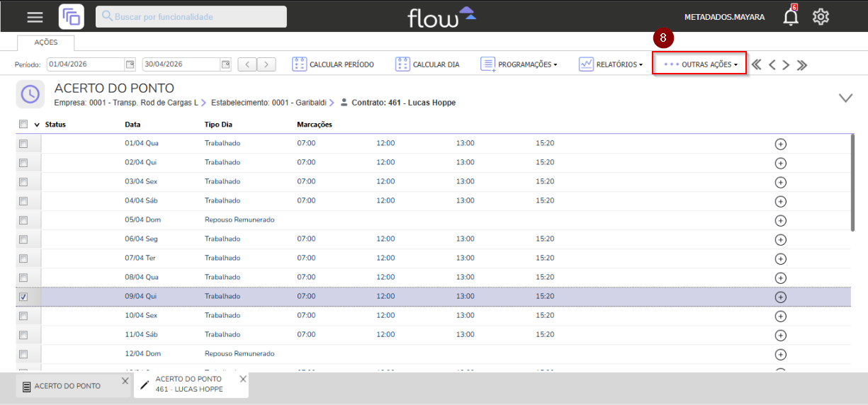Open the Outras Ações dropdown
The height and width of the screenshot is (405, 868).
700,64
